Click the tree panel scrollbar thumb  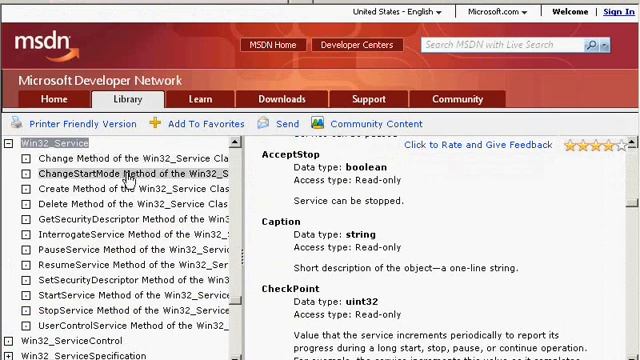pyautogui.click(x=236, y=300)
